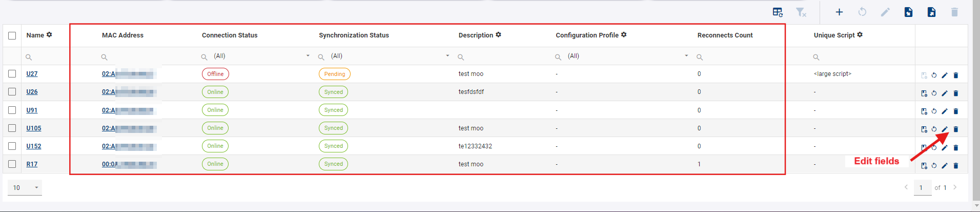Edit the U26 row with pencil icon

coord(945,93)
